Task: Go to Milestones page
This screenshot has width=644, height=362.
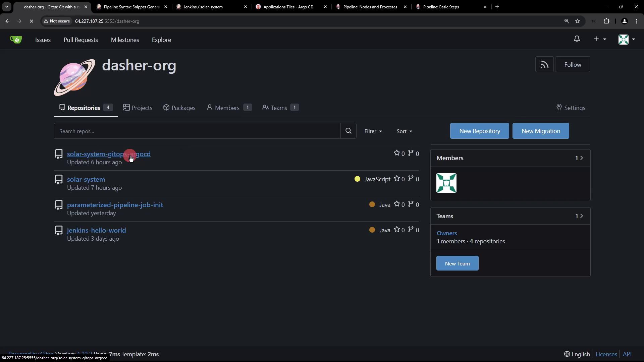Action: (125, 40)
